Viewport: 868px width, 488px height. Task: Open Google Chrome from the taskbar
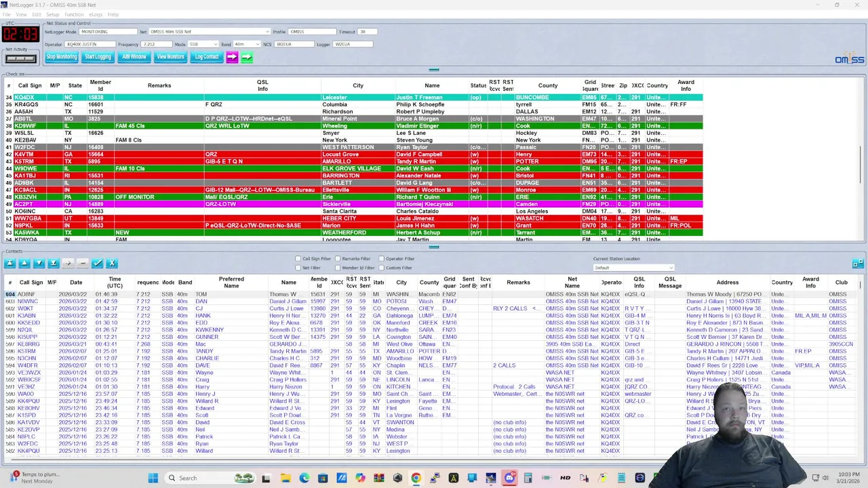click(416, 478)
